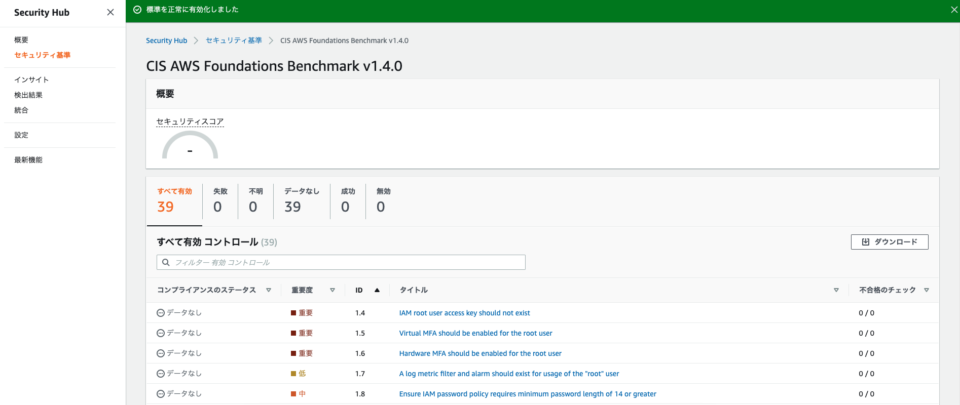
Task: Click the yellow 低 severity square in row 1.7
Action: pyautogui.click(x=293, y=374)
